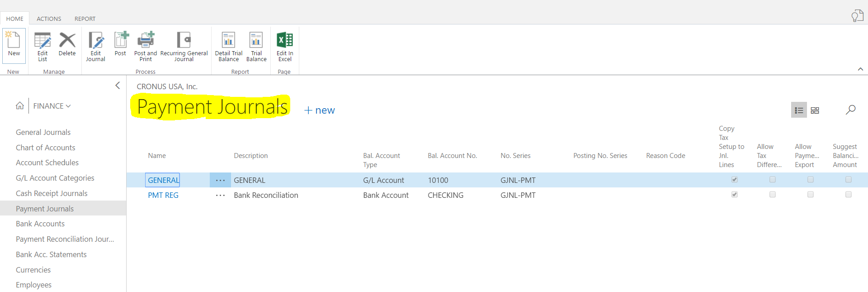Open Chart of Accounts

click(x=46, y=148)
